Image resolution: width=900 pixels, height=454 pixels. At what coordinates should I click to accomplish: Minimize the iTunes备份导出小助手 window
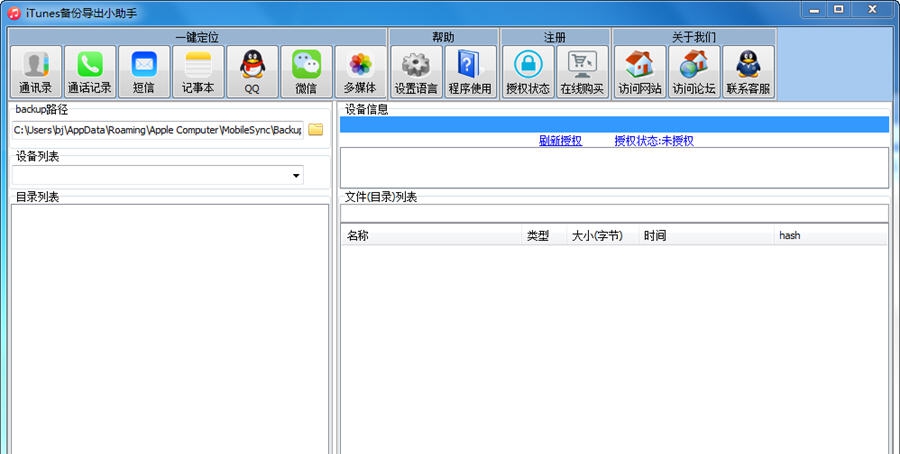(x=814, y=10)
